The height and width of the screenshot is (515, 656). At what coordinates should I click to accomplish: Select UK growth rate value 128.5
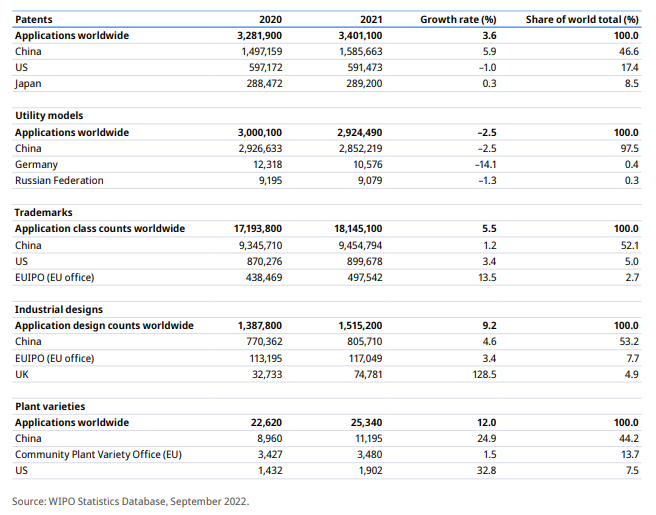click(x=484, y=374)
